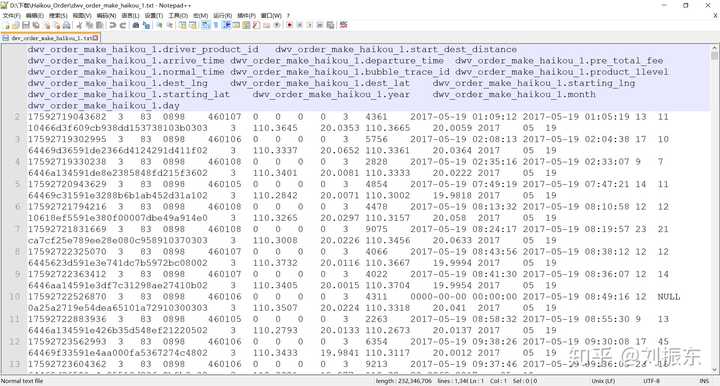
Task: Toggle the Word wrap toolbar button
Action: click(205, 25)
